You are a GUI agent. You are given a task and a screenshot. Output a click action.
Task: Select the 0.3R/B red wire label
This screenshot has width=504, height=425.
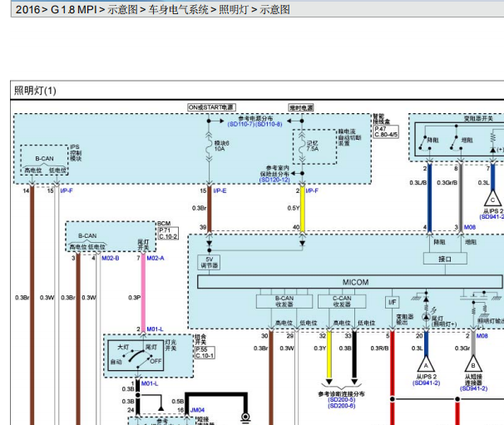[x=379, y=348]
